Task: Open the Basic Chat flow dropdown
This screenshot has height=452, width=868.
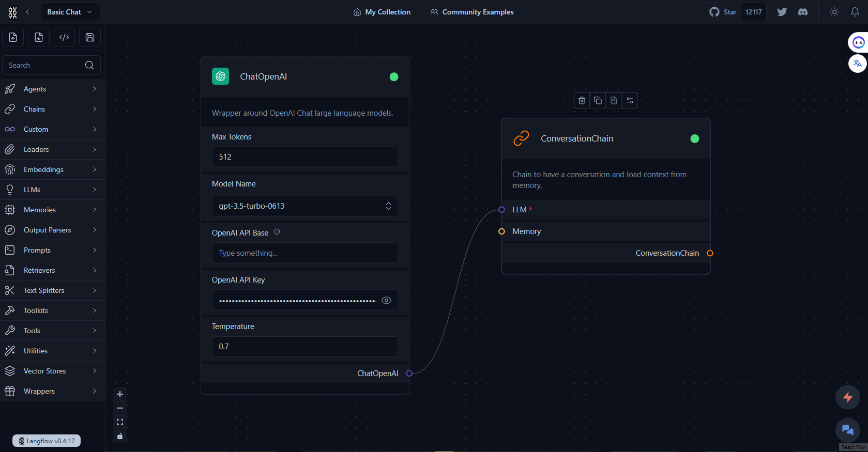Action: (70, 12)
